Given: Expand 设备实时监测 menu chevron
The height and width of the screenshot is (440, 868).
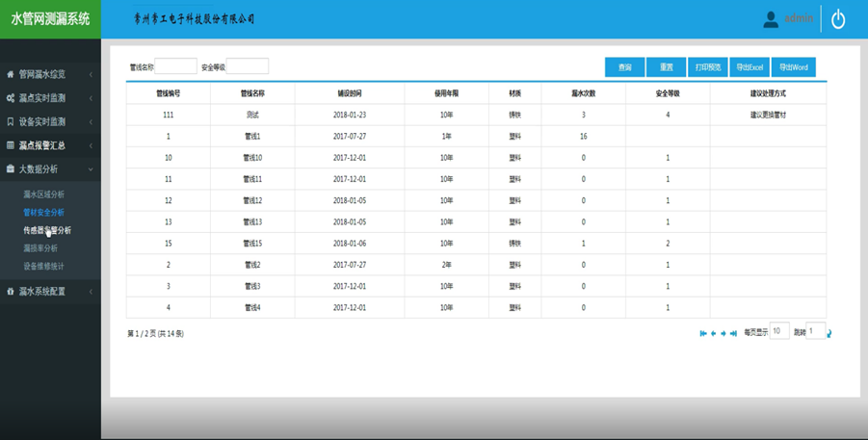Looking at the screenshot, I should coord(91,121).
